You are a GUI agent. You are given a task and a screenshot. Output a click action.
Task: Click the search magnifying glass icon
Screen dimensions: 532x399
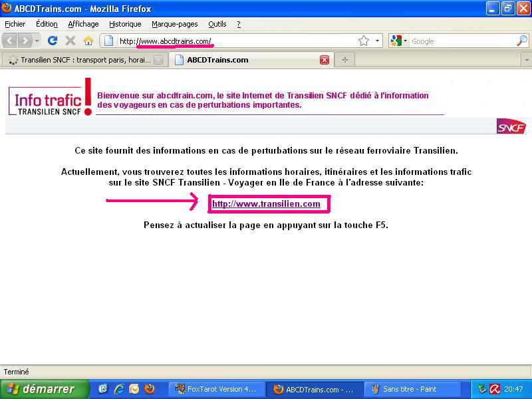521,41
